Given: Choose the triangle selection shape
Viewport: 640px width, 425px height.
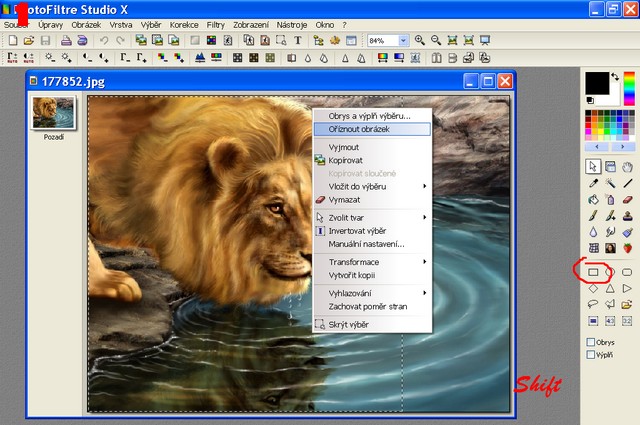Looking at the screenshot, I should coord(610,289).
